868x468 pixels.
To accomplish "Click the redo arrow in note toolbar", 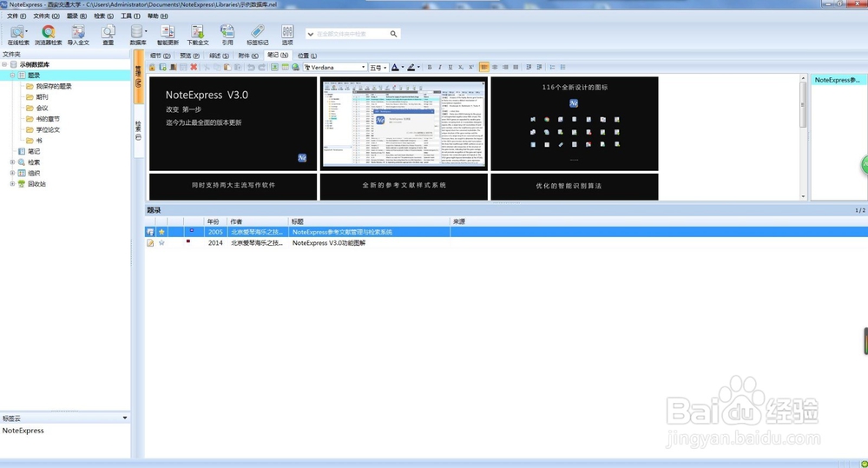I will (262, 67).
